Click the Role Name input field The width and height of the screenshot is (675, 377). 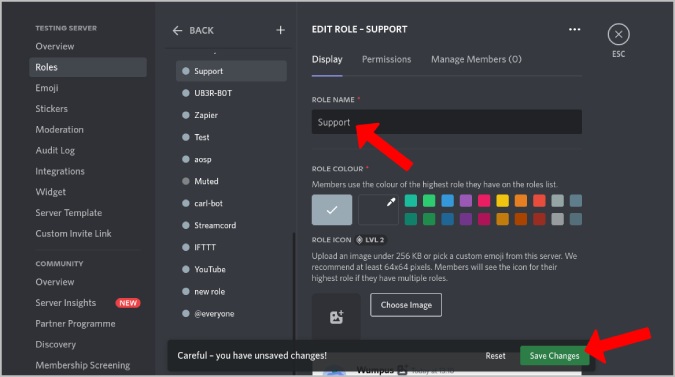(x=447, y=122)
